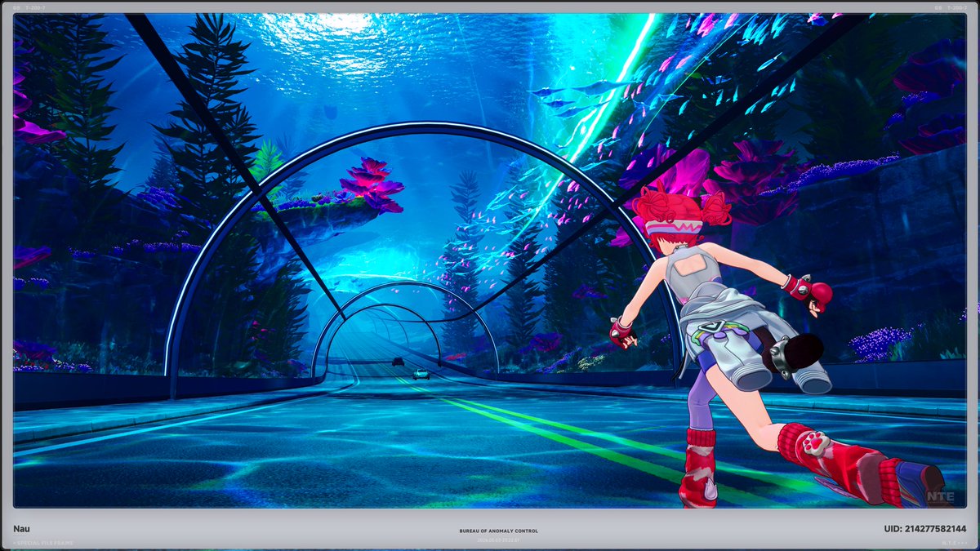This screenshot has width=980, height=551.
Task: Click the player name "Nau"
Action: (x=21, y=529)
